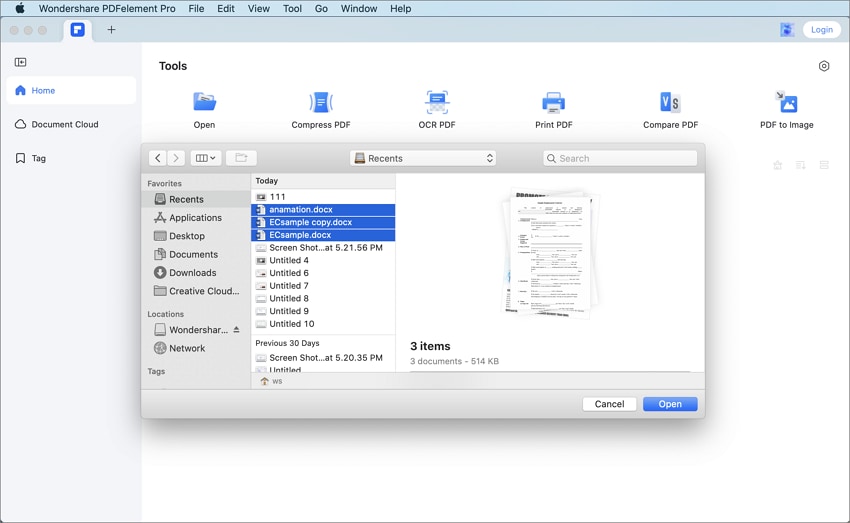Viewport: 850px width, 523px height.
Task: Click the Open folder tool icon
Action: click(204, 102)
